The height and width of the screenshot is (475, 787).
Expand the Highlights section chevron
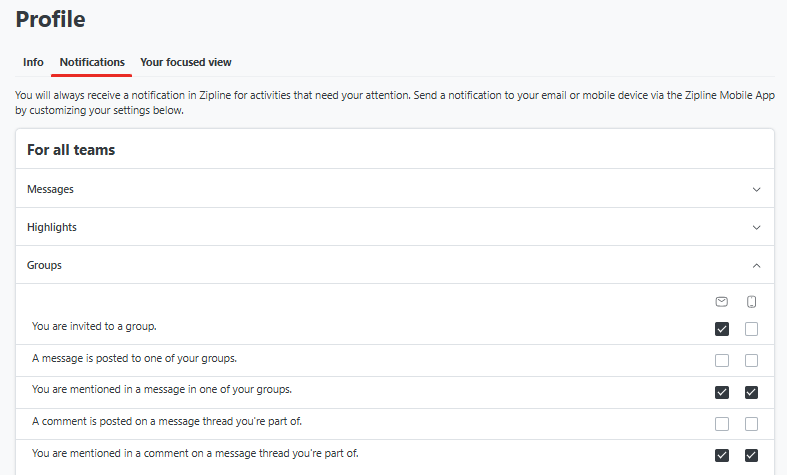[756, 227]
